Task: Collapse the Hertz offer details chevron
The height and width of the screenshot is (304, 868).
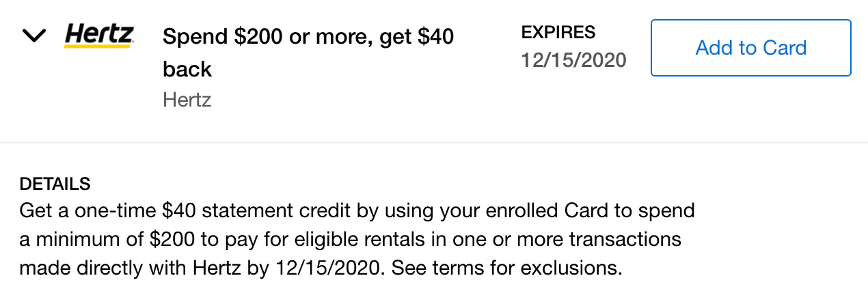Action: 34,36
